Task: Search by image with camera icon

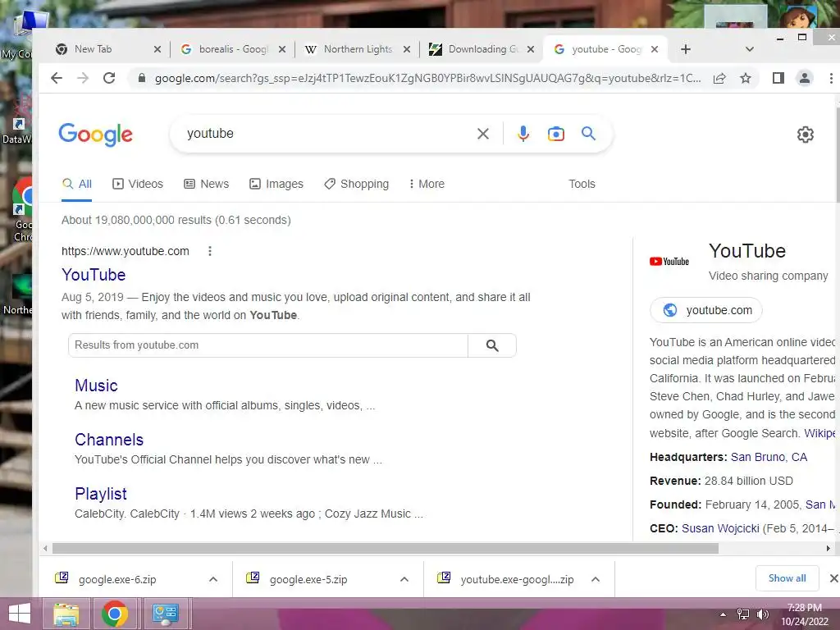Action: (556, 134)
